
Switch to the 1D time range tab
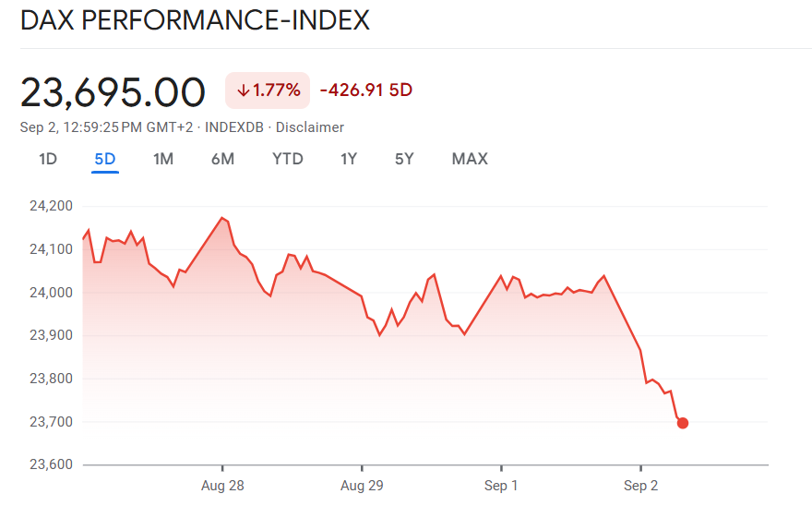[x=48, y=159]
